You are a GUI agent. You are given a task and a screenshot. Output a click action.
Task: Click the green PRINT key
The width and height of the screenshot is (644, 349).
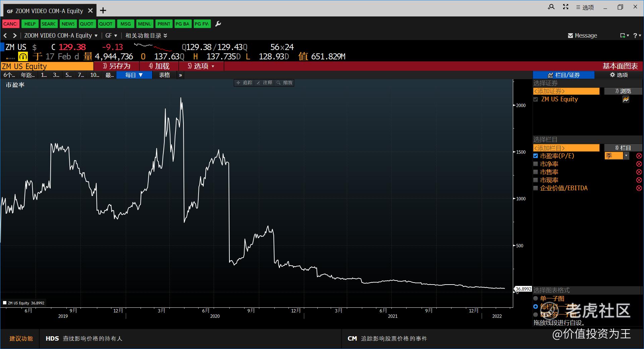[164, 24]
